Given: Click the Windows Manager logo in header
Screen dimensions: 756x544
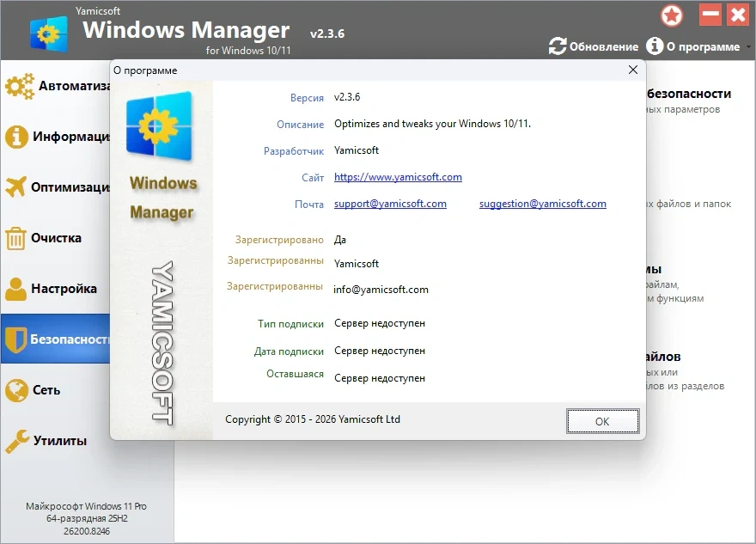Looking at the screenshot, I should pos(49,34).
